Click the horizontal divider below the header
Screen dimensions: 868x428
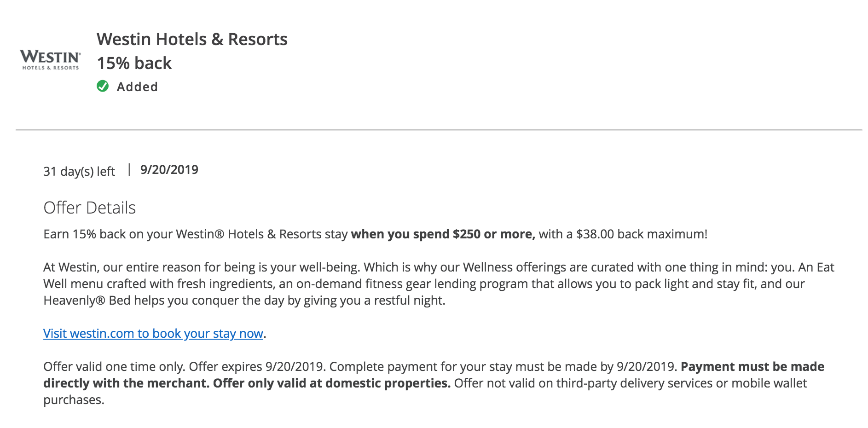tap(438, 130)
